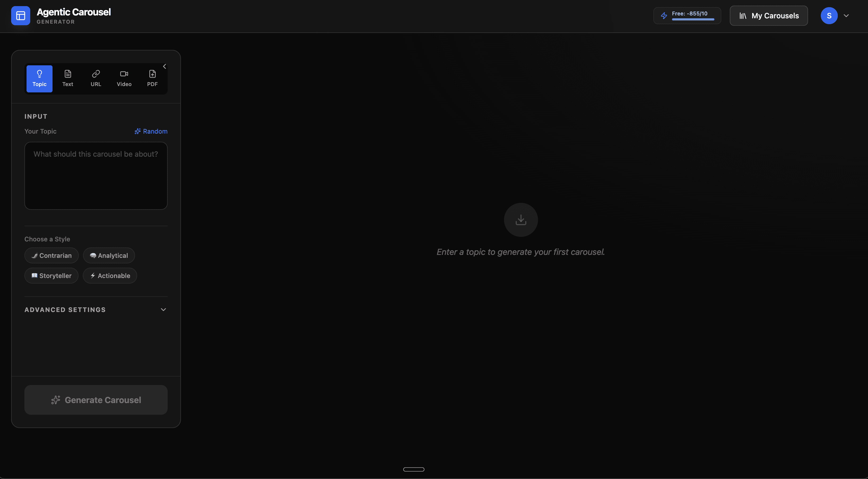
Task: Choose the Storyteller style
Action: pyautogui.click(x=51, y=276)
